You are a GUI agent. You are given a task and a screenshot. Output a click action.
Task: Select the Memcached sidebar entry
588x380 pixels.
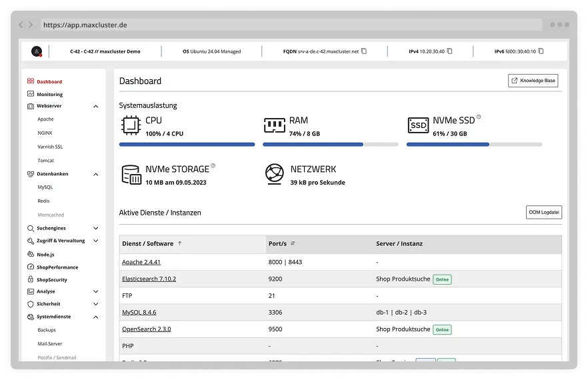[x=51, y=215]
